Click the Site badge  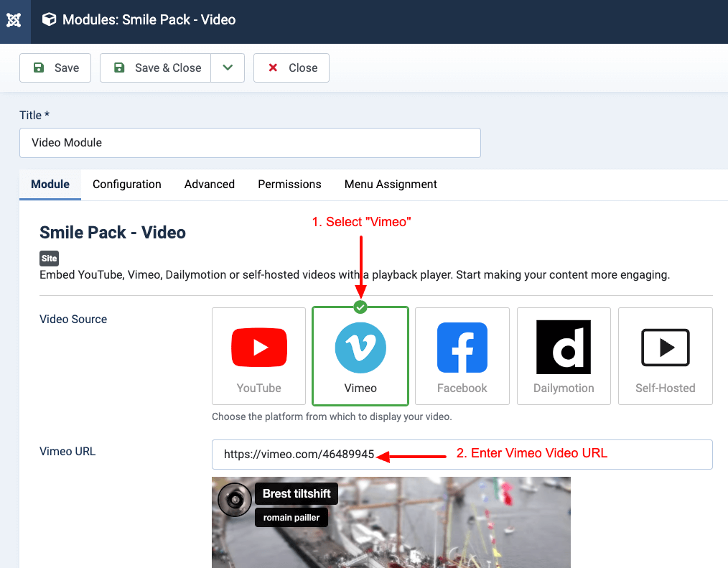50,259
